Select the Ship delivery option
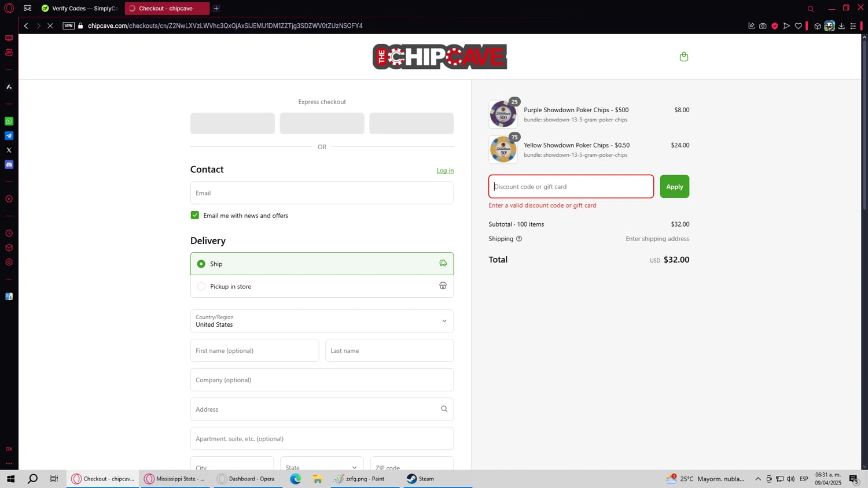This screenshot has width=868, height=488. pos(322,264)
